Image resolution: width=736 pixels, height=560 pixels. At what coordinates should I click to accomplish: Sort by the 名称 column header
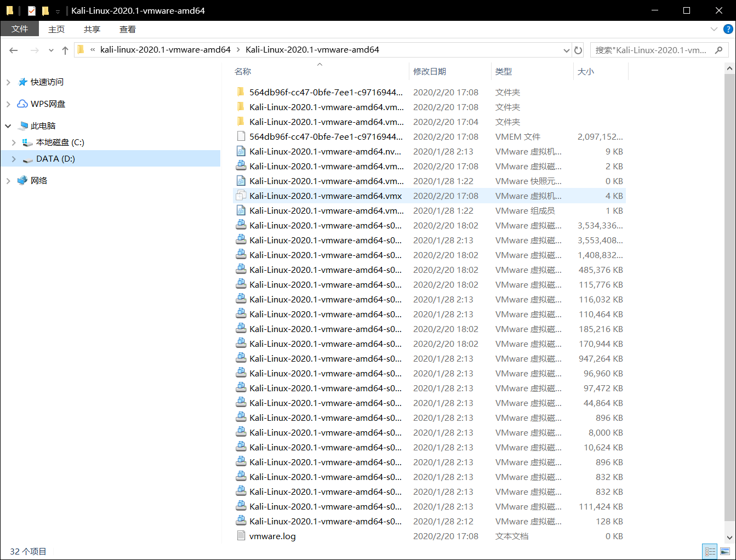pos(320,71)
